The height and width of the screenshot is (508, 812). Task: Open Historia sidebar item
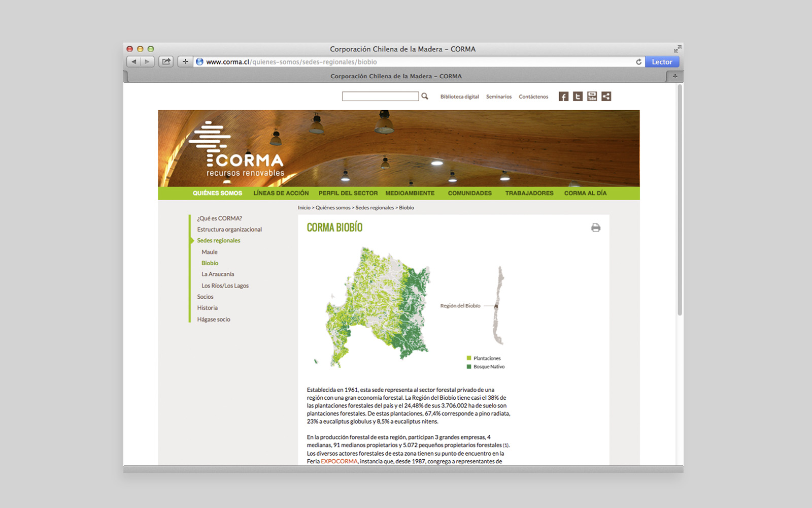tap(208, 308)
